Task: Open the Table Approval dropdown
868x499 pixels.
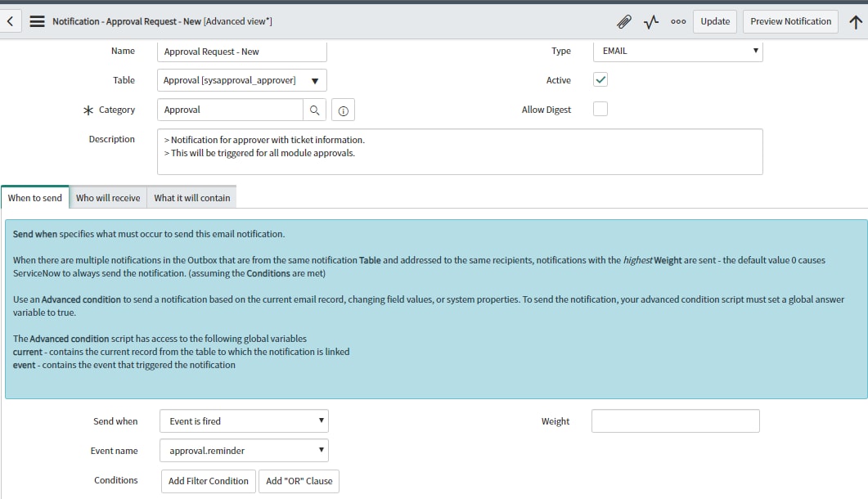Action: pos(242,80)
